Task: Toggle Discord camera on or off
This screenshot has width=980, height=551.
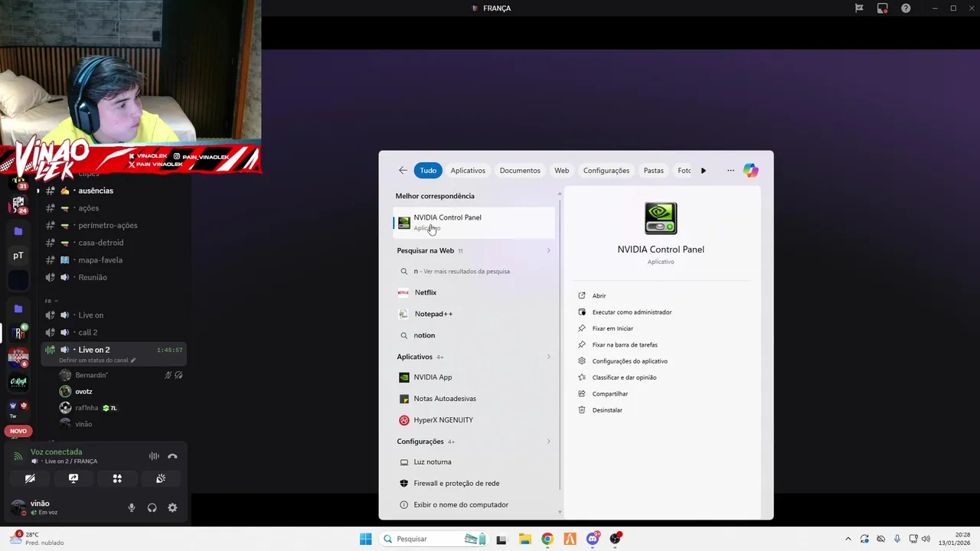Action: 30,478
